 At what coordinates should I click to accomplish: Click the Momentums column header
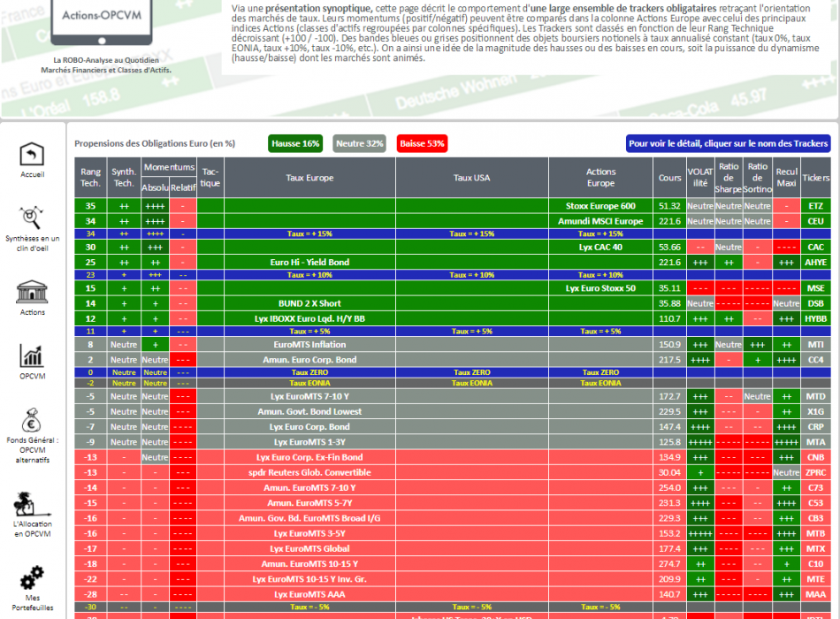pyautogui.click(x=169, y=167)
